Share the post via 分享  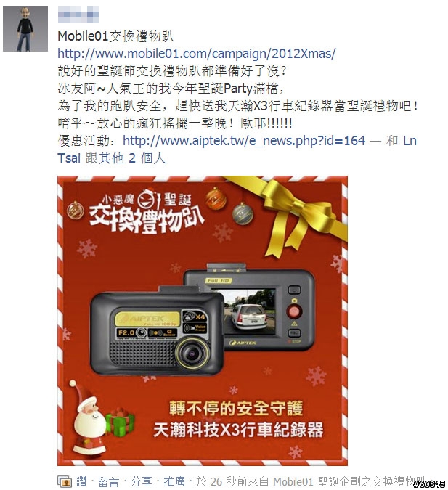click(142, 481)
